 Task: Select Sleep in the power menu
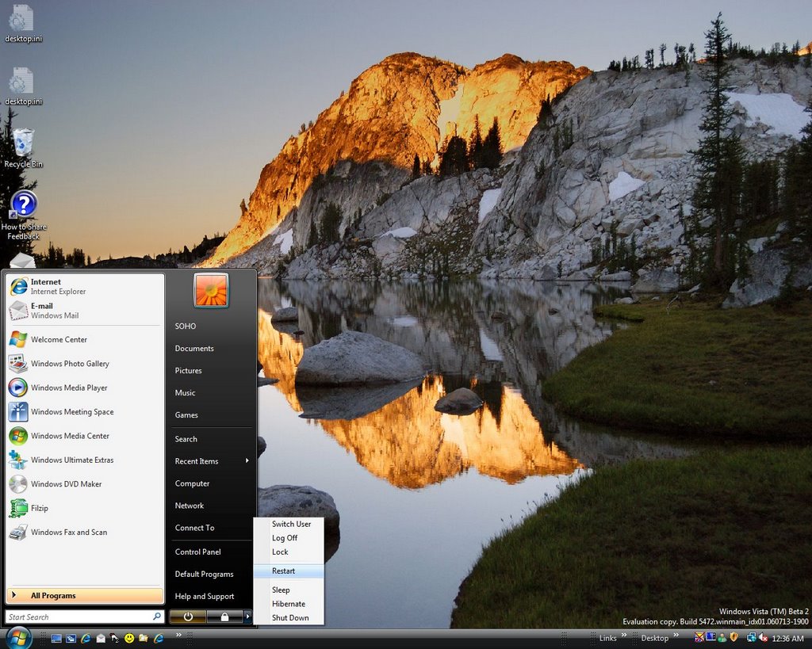[289, 590]
